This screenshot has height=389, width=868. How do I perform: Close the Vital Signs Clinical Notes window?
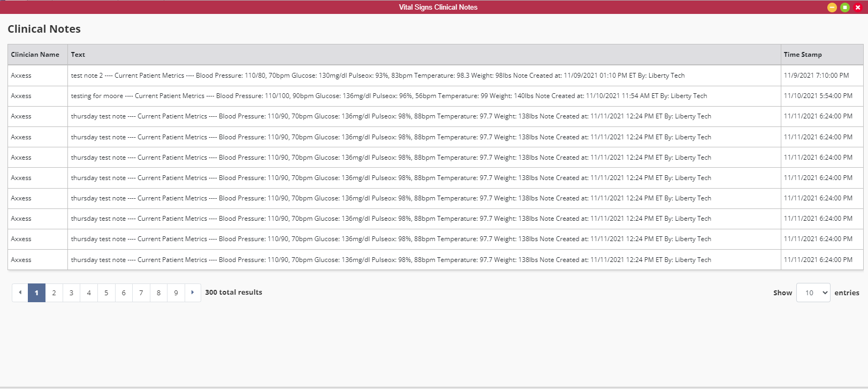point(858,8)
